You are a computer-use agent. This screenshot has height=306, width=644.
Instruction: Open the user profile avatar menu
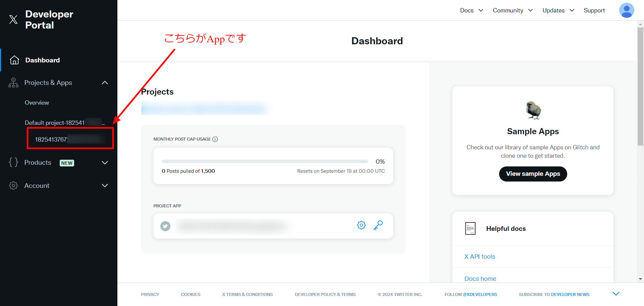point(626,10)
